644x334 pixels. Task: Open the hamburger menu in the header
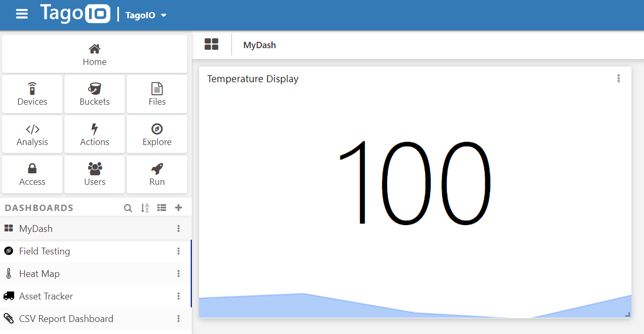(x=22, y=14)
